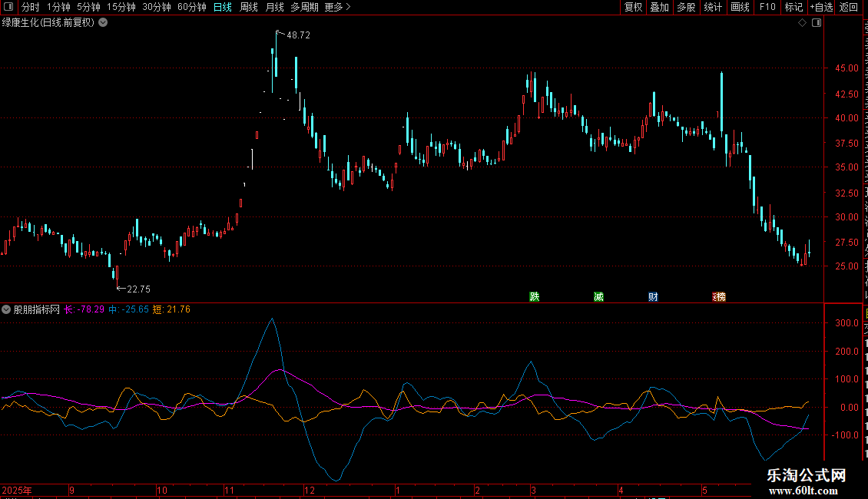The image size is (868, 499).
Task: Expand the 更多 periods menu
Action: click(x=337, y=7)
